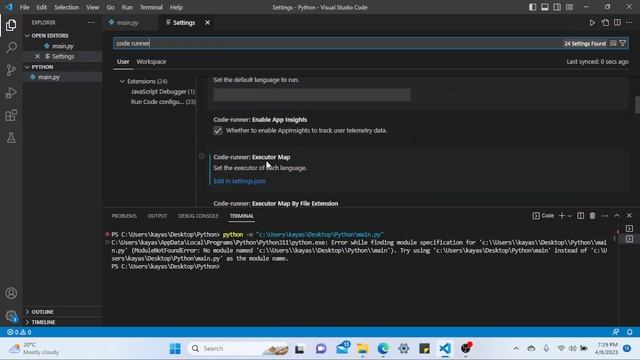Viewport: 640px width, 360px height.
Task: Open the Manage gear in activity bar
Action: coord(11,316)
